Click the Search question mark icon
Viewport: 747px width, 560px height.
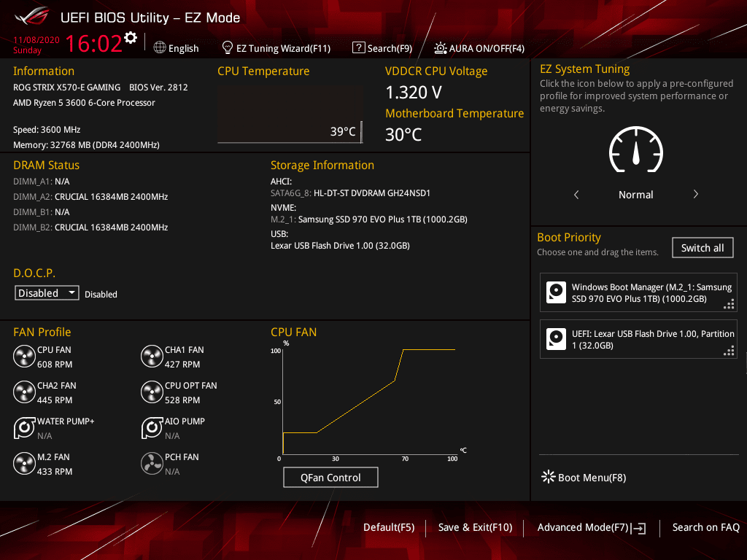pyautogui.click(x=358, y=47)
